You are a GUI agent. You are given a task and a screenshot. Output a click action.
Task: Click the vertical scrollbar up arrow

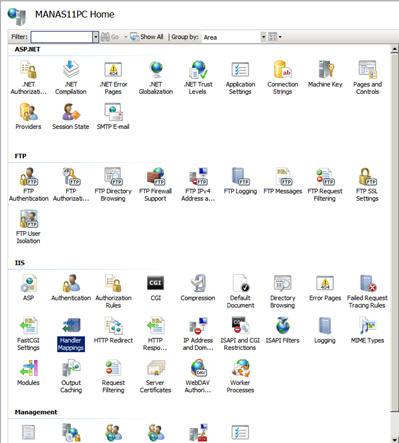pos(394,50)
